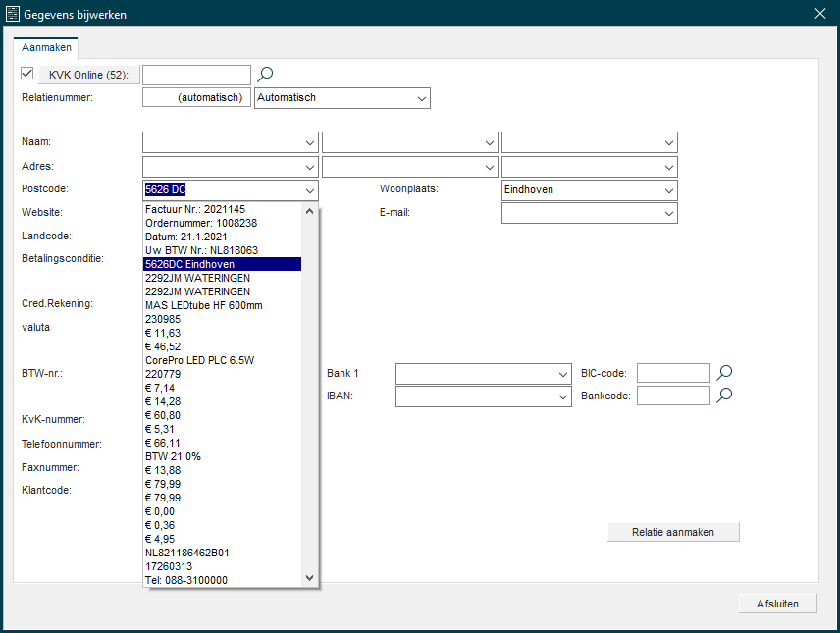Select list entry '17260313'

click(x=223, y=566)
